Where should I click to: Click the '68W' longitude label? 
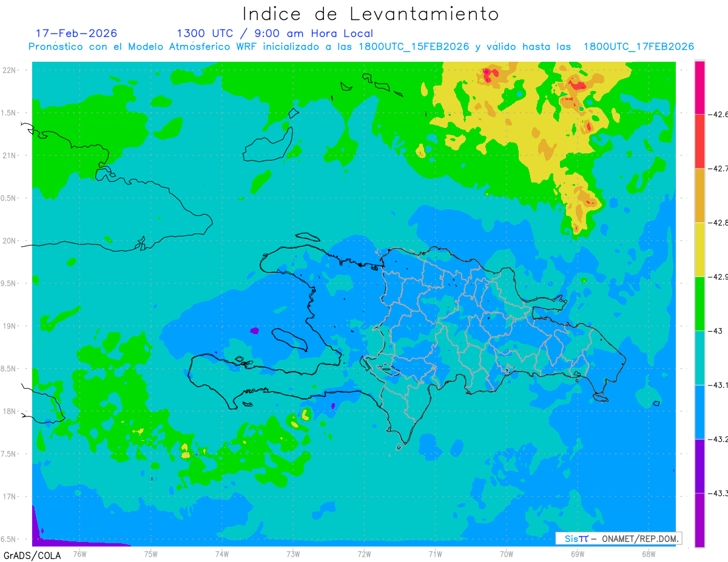(648, 553)
